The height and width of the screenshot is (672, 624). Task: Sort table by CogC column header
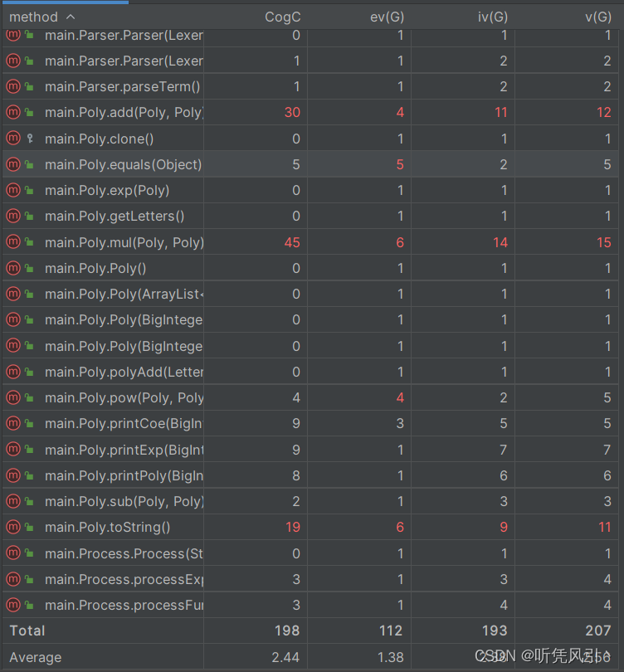click(282, 17)
